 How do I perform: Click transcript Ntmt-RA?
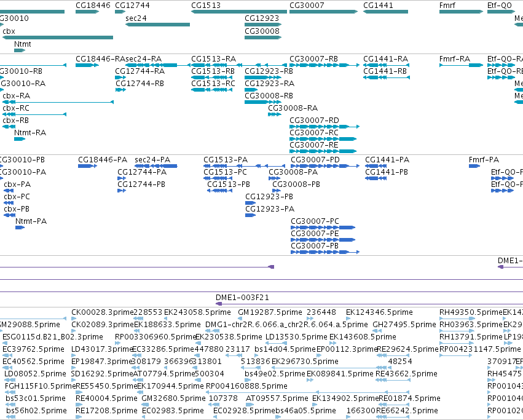20,139
